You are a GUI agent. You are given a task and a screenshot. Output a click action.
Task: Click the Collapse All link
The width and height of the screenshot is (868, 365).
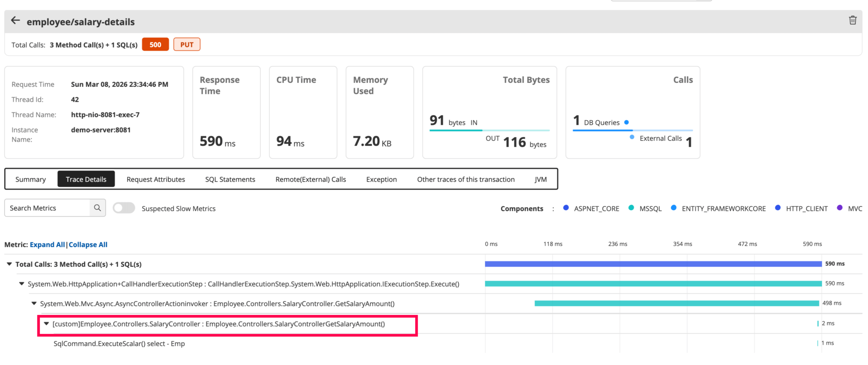(88, 245)
